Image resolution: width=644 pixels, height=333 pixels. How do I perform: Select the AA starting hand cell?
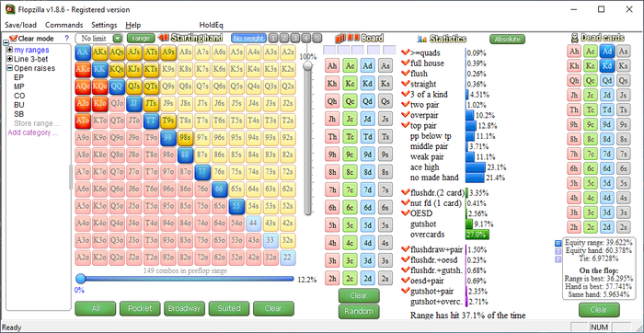pos(83,52)
